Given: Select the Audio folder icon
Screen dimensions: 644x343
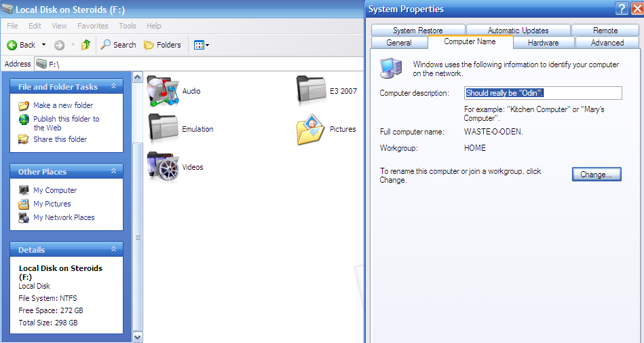Looking at the screenshot, I should pos(163,90).
